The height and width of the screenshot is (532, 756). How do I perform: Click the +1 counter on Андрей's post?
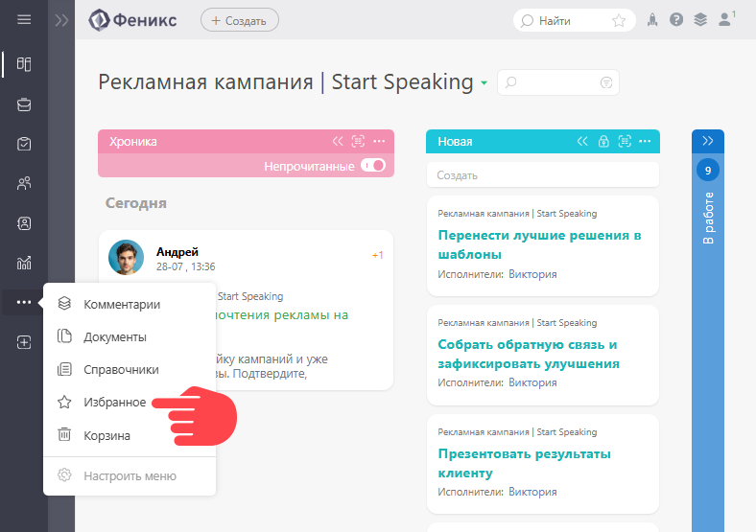click(x=377, y=255)
